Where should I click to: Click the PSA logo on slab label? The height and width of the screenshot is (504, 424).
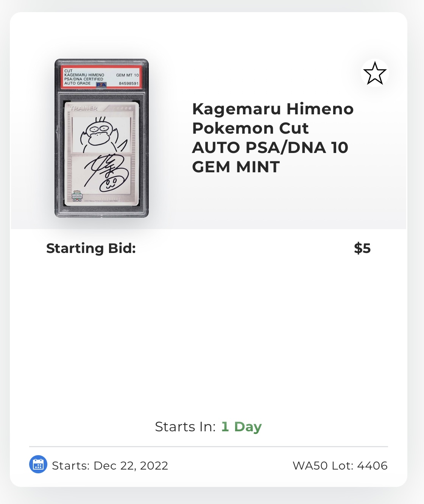[101, 85]
